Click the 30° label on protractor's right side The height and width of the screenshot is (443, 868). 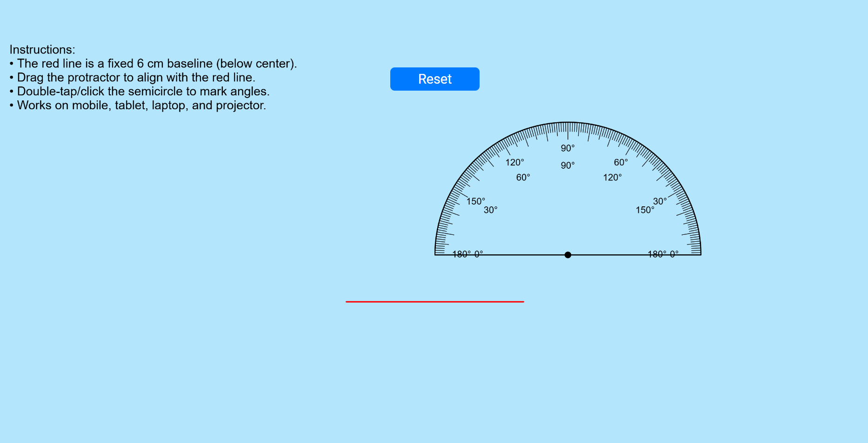click(x=660, y=201)
